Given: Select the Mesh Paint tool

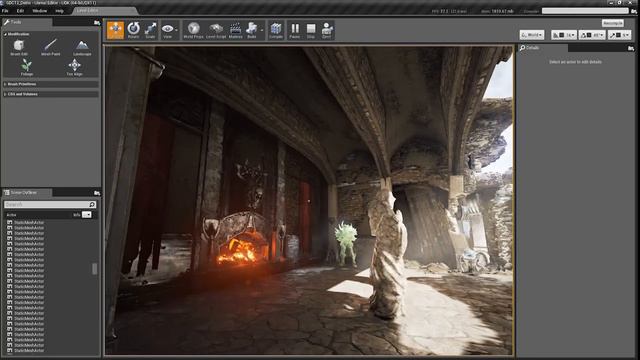Looking at the screenshot, I should [x=51, y=47].
